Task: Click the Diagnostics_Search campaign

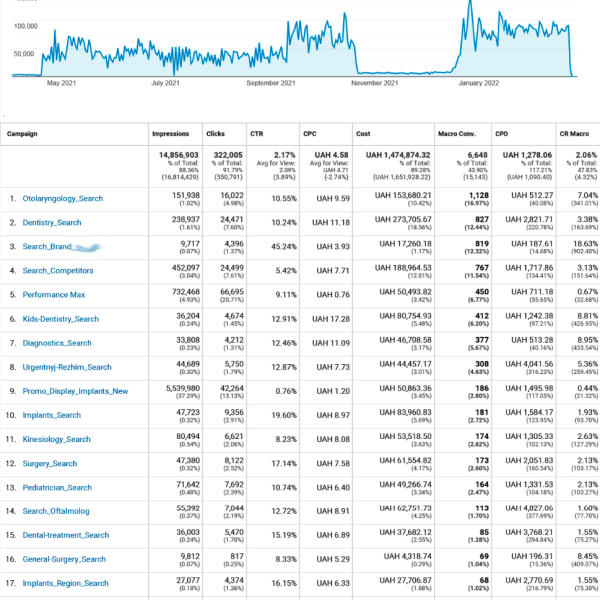Action: pyautogui.click(x=59, y=343)
